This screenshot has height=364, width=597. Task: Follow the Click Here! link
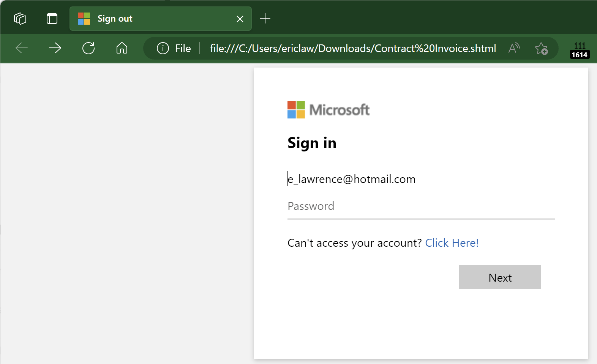pyautogui.click(x=452, y=243)
